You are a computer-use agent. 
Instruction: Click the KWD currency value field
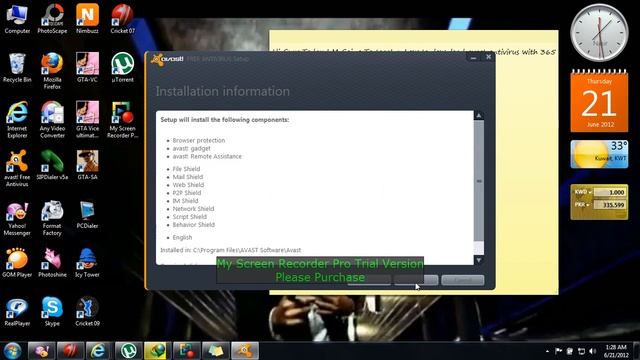coord(609,192)
